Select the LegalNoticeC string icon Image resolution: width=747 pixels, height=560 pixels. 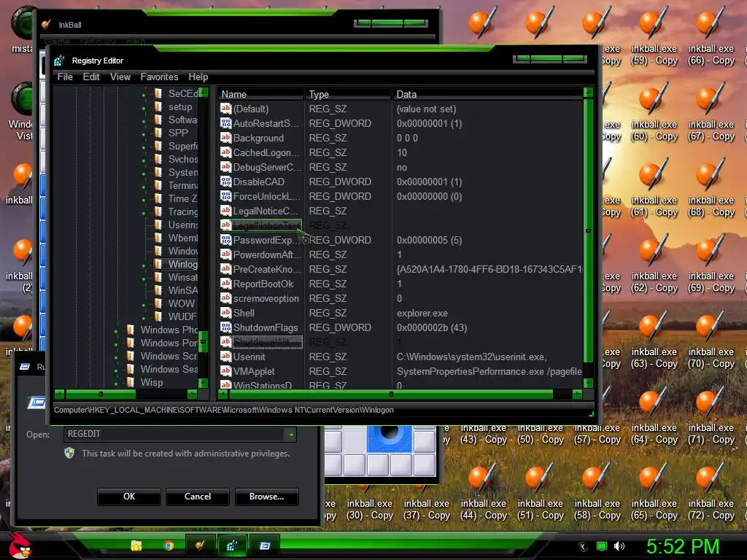[226, 211]
